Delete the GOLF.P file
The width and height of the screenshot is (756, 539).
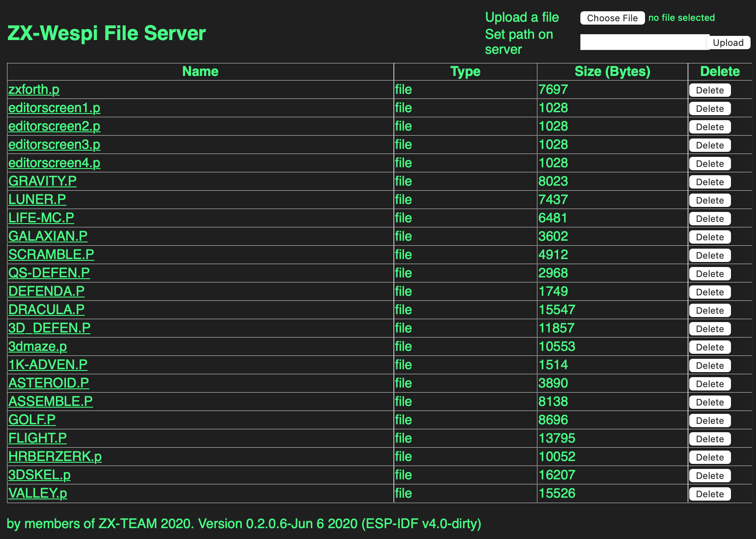709,421
